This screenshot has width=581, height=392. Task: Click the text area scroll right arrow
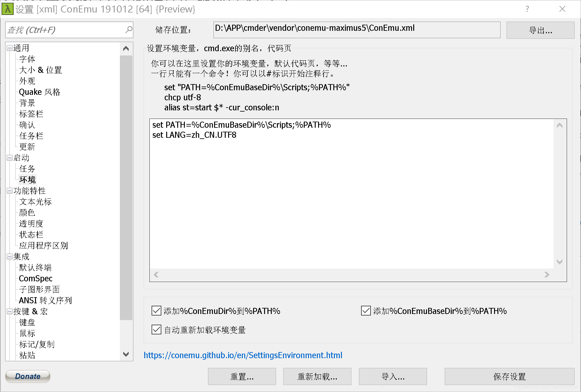coord(547,275)
